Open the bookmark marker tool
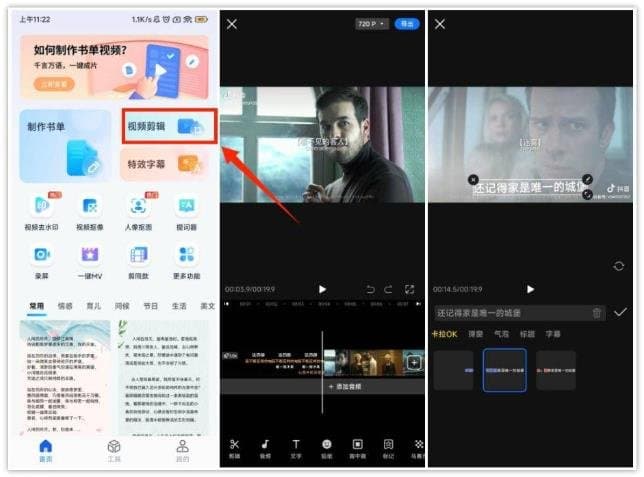 point(388,448)
